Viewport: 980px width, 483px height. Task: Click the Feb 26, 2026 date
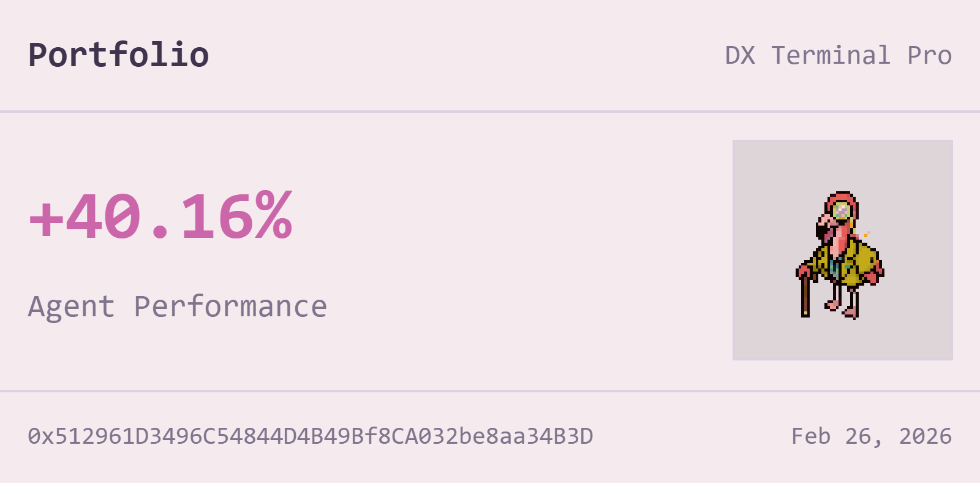(871, 436)
